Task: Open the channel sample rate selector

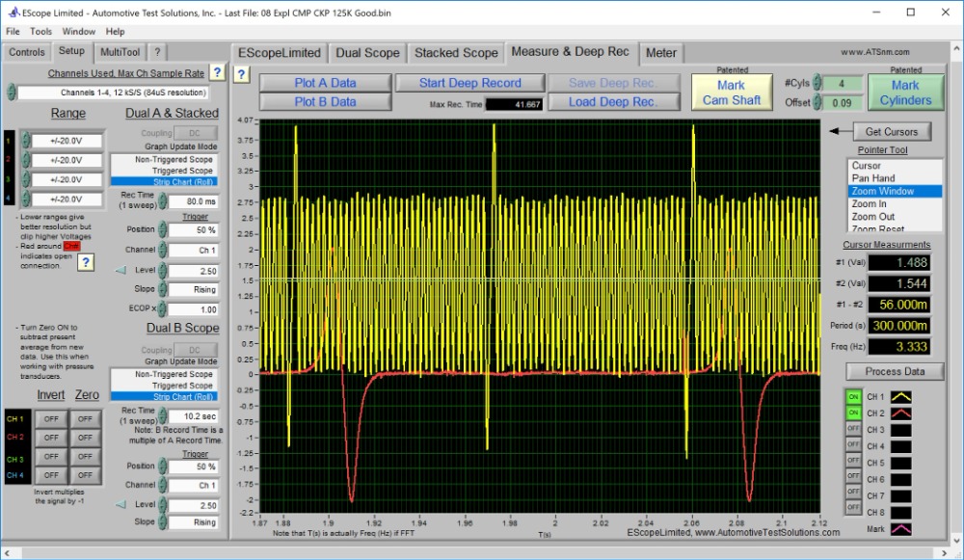Action: pos(114,93)
